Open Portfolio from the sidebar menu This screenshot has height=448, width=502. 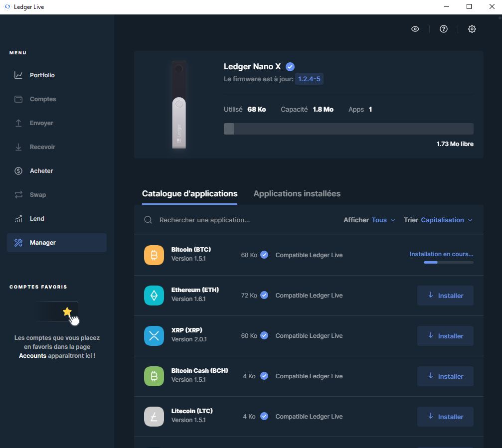(57, 75)
